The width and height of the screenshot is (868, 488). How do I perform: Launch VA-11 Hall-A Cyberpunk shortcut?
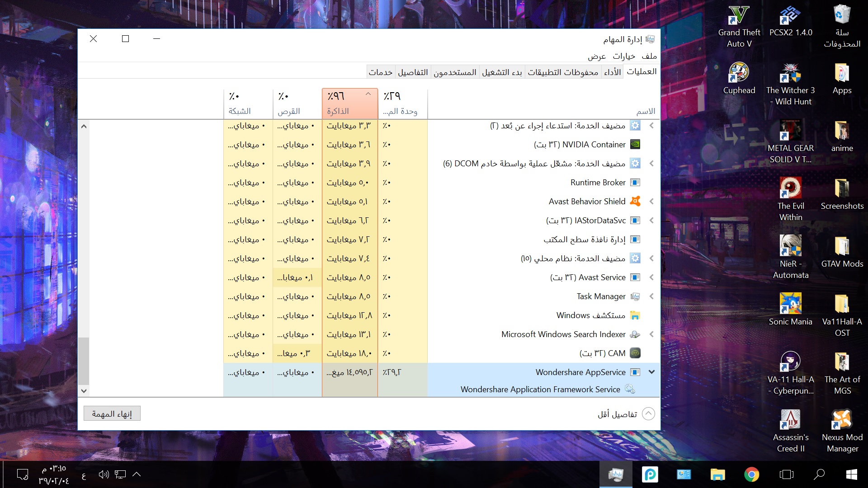pos(791,374)
